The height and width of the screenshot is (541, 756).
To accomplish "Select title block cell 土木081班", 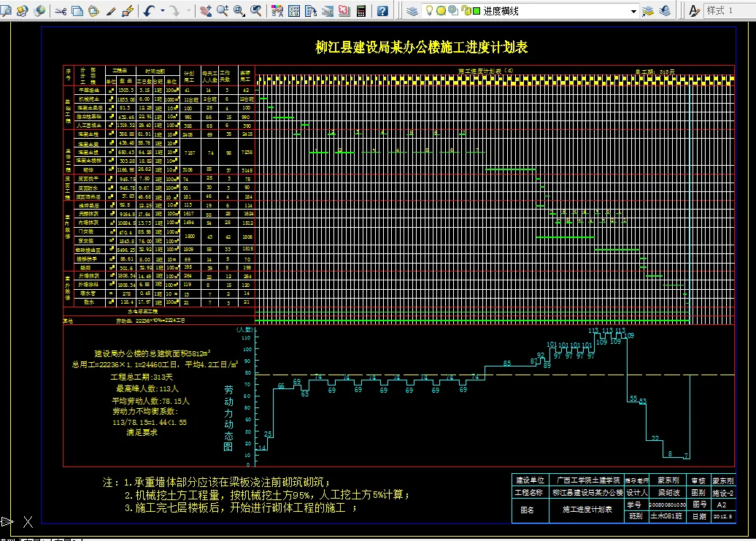I will tap(667, 516).
